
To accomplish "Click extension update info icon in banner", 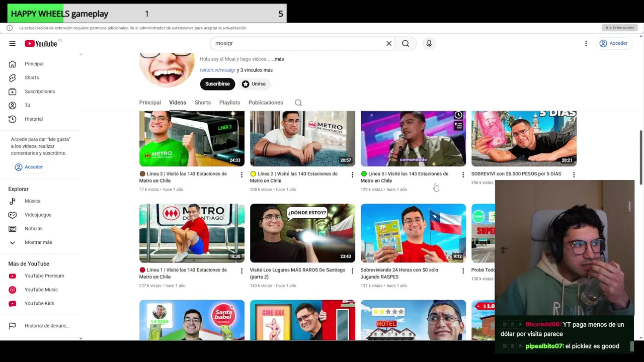I will [x=10, y=28].
